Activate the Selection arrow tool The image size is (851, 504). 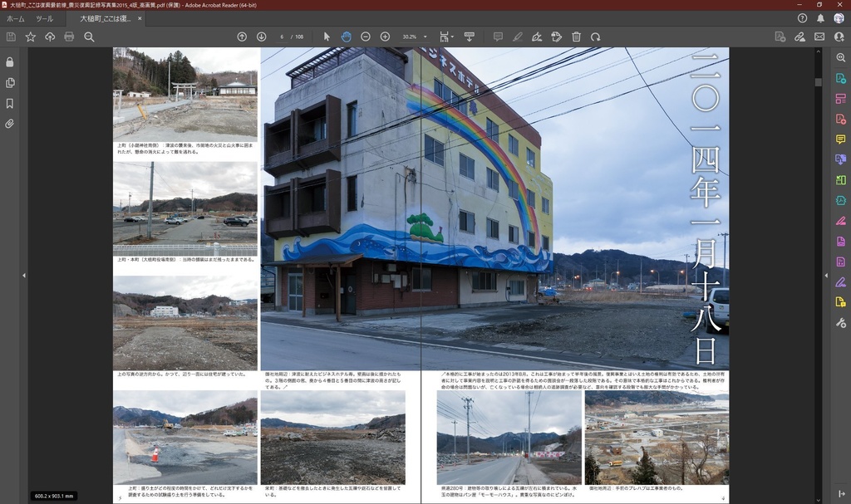tap(325, 37)
